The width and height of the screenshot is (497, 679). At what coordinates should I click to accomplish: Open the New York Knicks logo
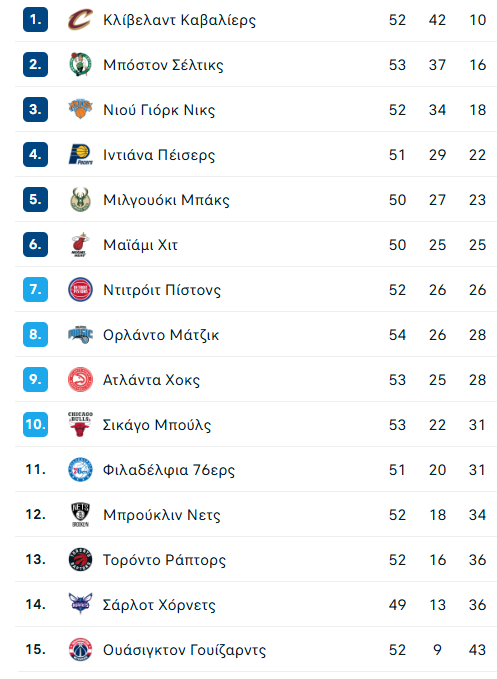coord(81,109)
